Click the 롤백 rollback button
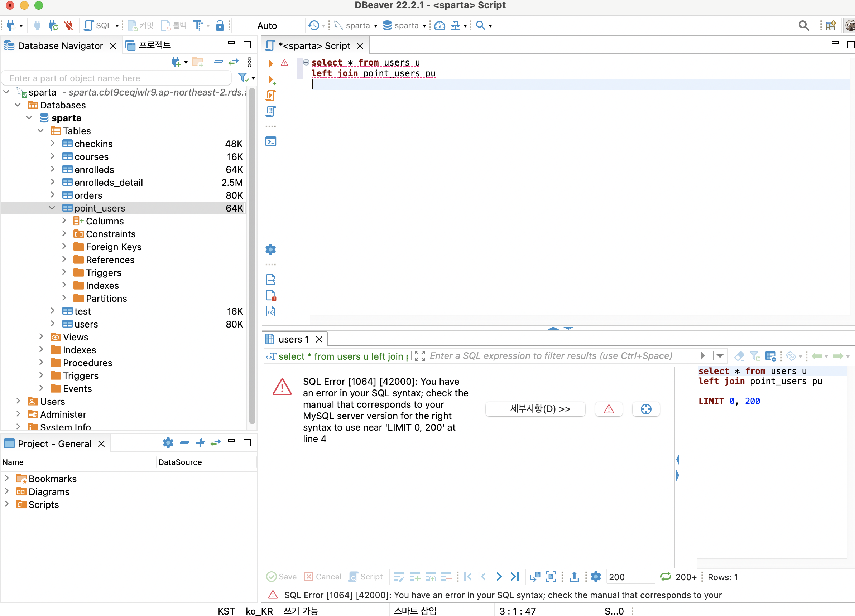This screenshot has height=616, width=855. click(x=174, y=26)
